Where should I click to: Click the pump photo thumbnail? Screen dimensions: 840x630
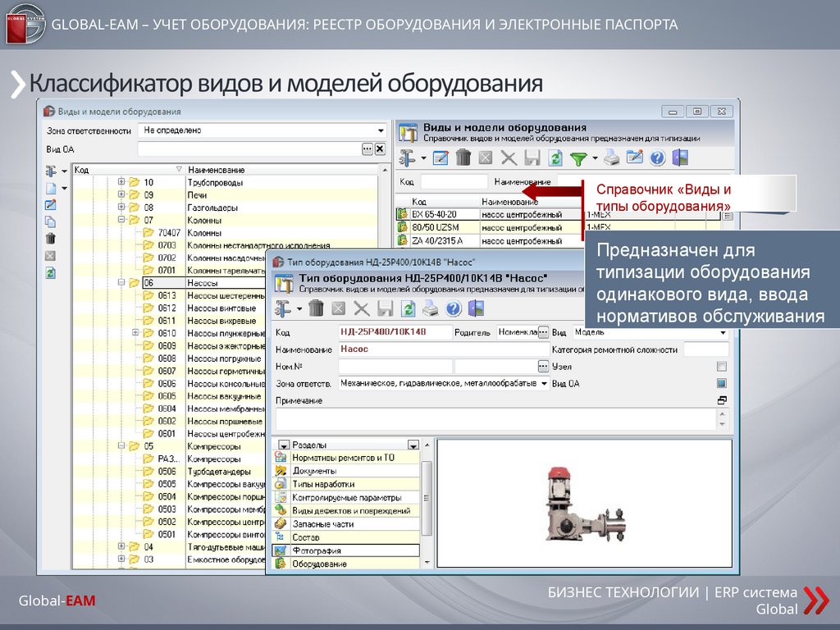coord(586,504)
